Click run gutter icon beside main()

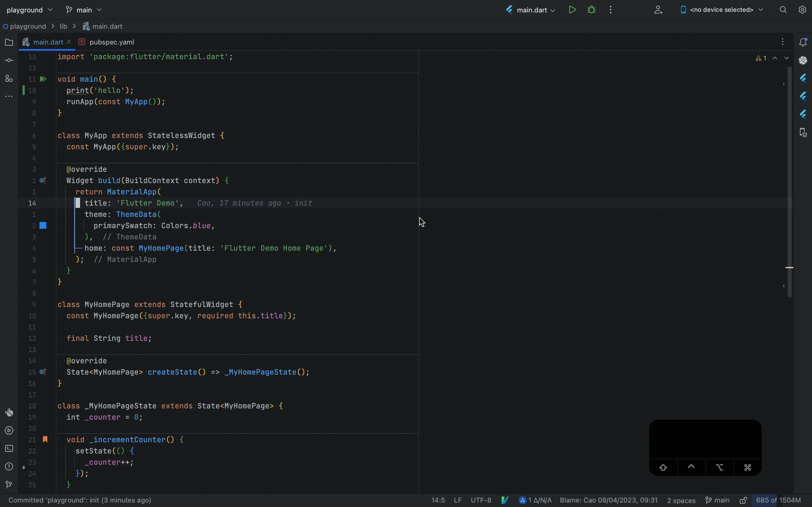43,79
